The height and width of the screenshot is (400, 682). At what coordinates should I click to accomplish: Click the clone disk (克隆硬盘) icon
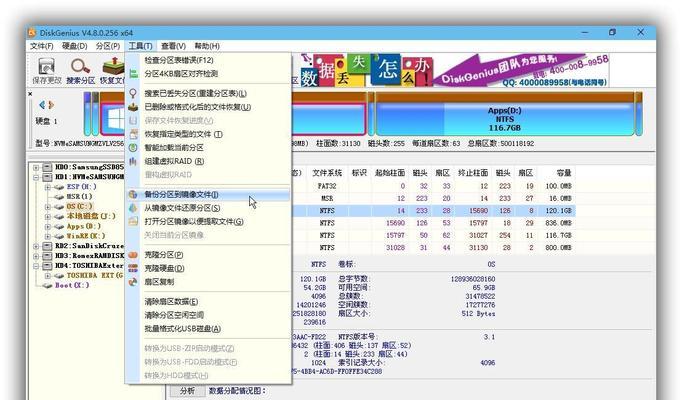click(133, 268)
